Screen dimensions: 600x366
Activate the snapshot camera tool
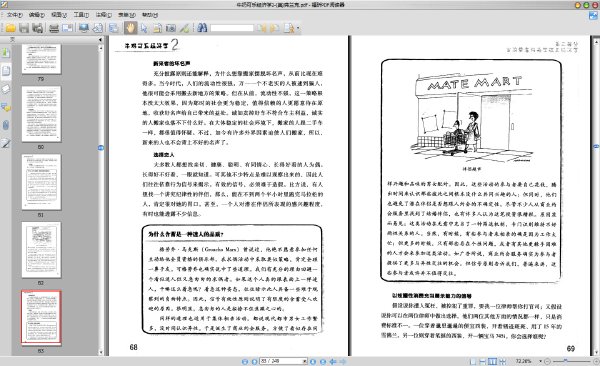point(170,28)
